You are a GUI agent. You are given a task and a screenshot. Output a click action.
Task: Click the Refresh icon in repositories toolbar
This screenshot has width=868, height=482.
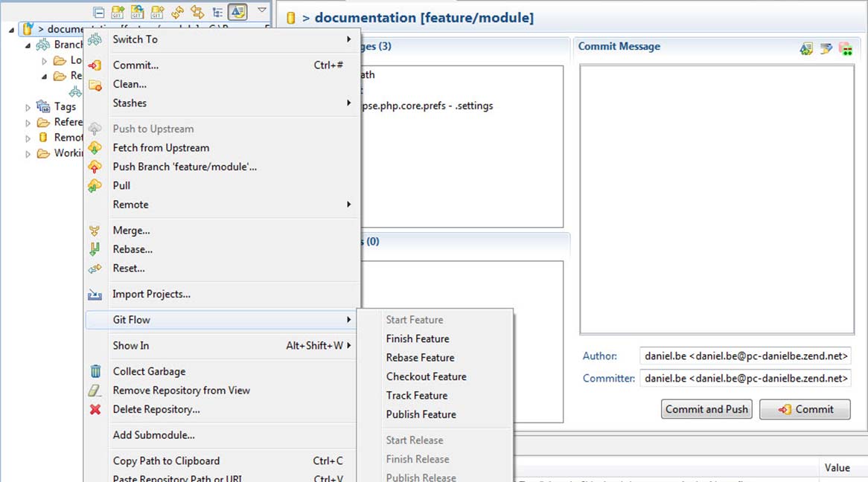(x=177, y=12)
